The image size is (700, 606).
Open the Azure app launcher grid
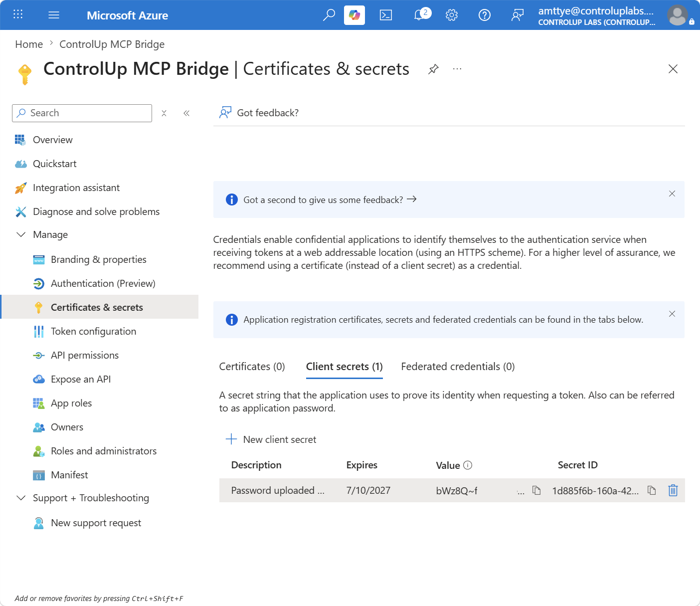coord(18,14)
